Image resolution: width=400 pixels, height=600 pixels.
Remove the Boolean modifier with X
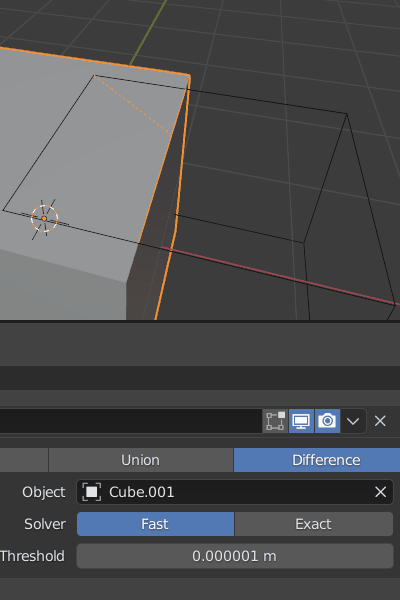[380, 421]
